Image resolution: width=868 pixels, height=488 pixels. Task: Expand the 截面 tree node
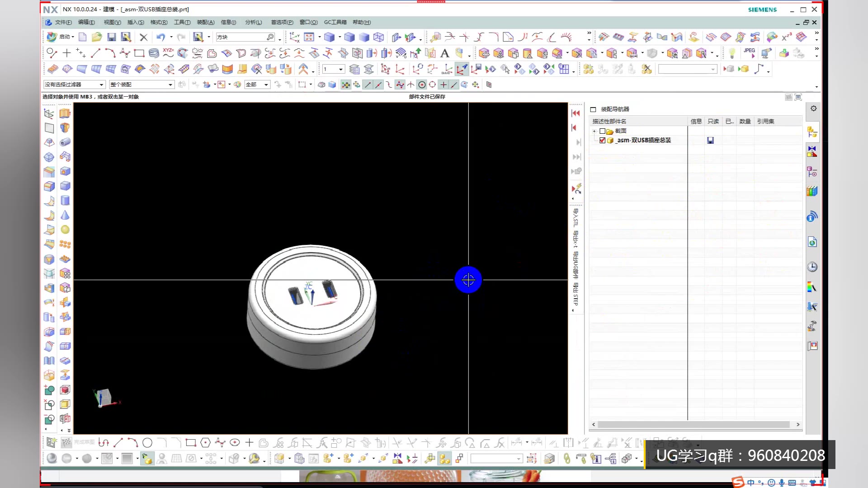(x=594, y=131)
